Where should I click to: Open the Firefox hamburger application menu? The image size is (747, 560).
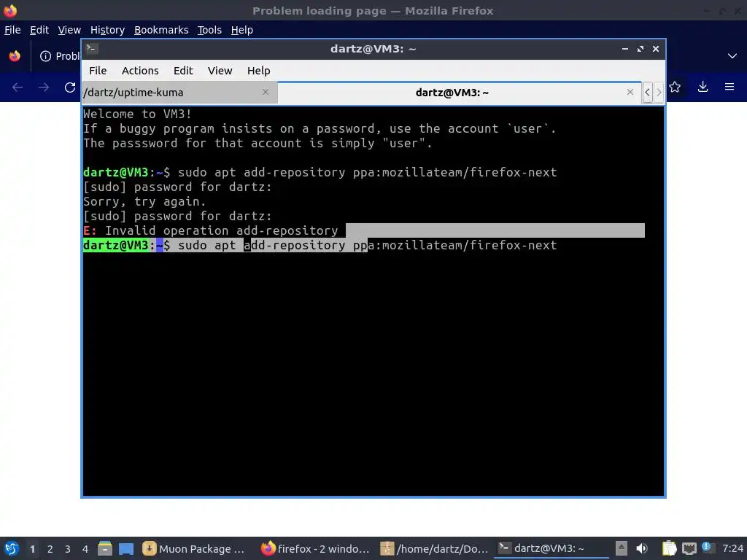[729, 87]
